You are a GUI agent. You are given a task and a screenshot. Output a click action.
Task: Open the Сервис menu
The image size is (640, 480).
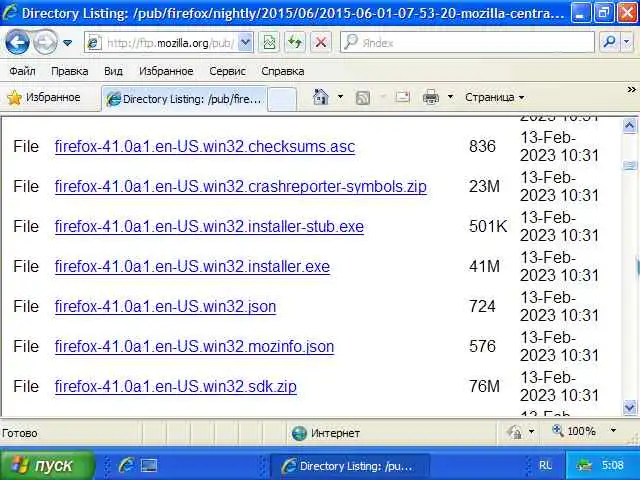(x=227, y=71)
